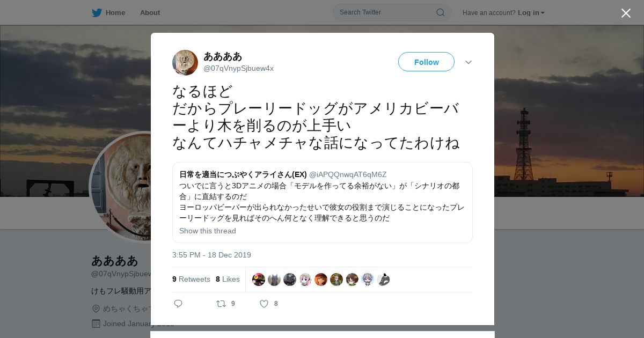The image size is (644, 338).
Task: View the 8 Likes list
Action: click(228, 279)
